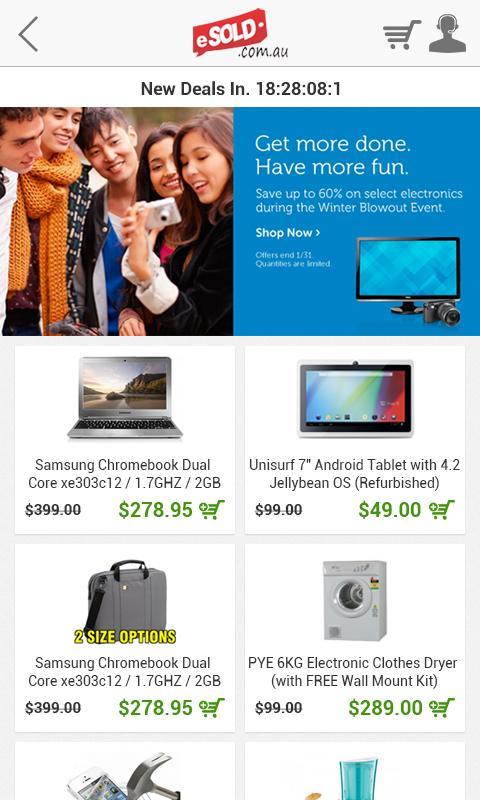The height and width of the screenshot is (800, 480).
Task: Open Unisurf tablet product image
Action: 355,398
